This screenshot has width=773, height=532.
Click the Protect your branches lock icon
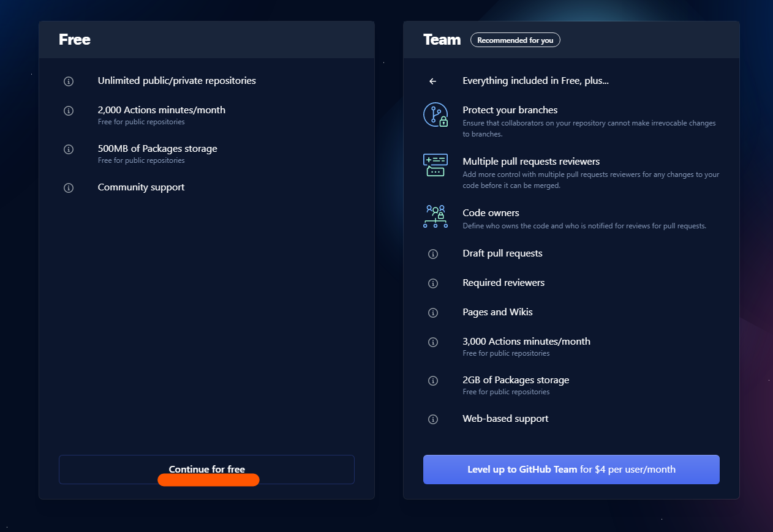(436, 115)
